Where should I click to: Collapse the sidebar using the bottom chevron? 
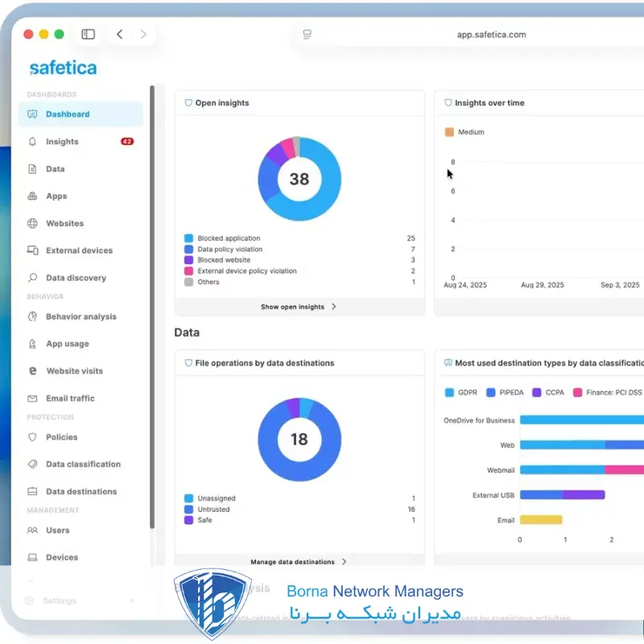click(133, 601)
